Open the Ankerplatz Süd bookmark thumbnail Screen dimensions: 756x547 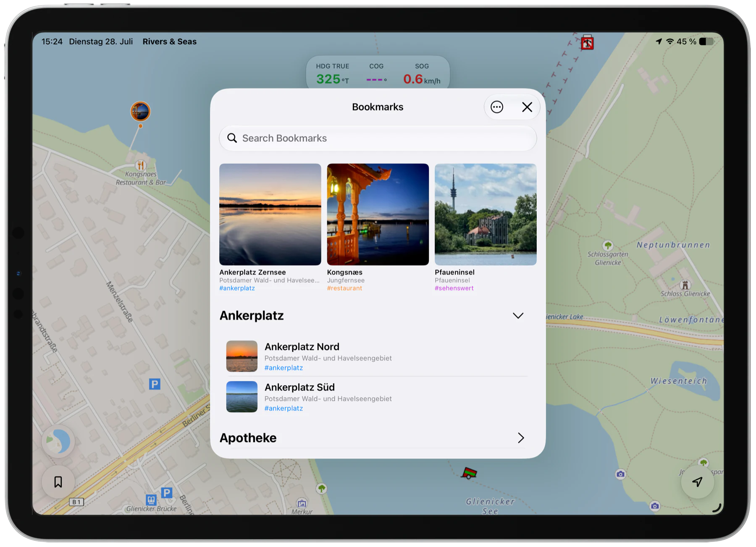coord(242,397)
